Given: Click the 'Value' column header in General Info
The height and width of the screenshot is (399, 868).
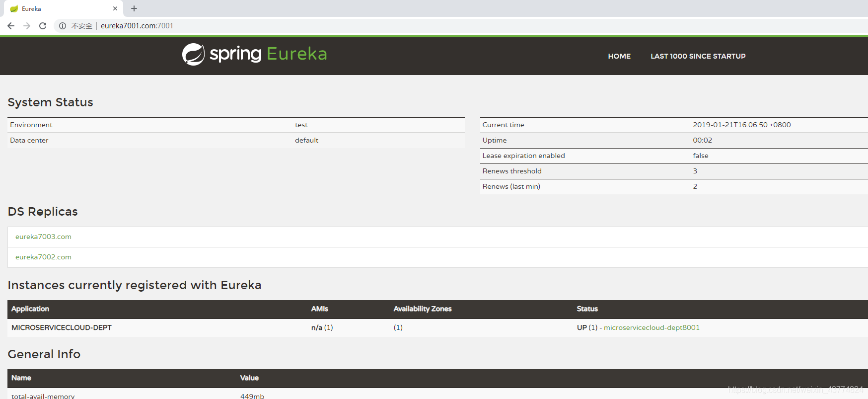Looking at the screenshot, I should coord(249,378).
